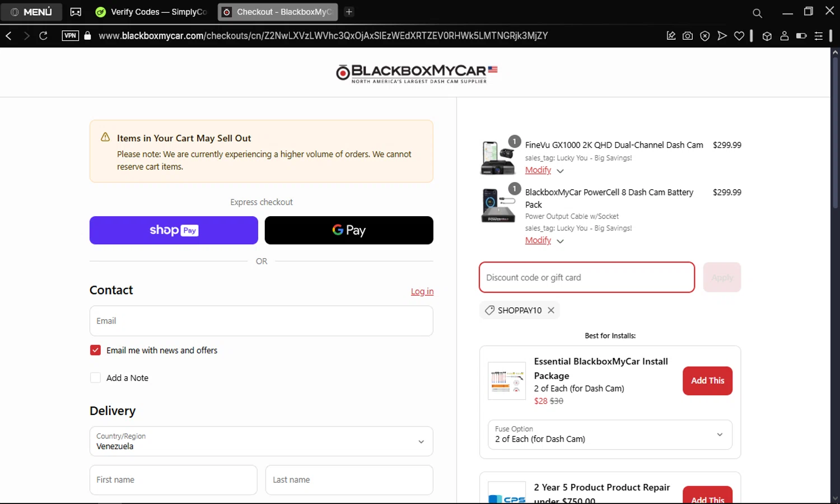Open the Fuse Option dropdown

pyautogui.click(x=610, y=435)
